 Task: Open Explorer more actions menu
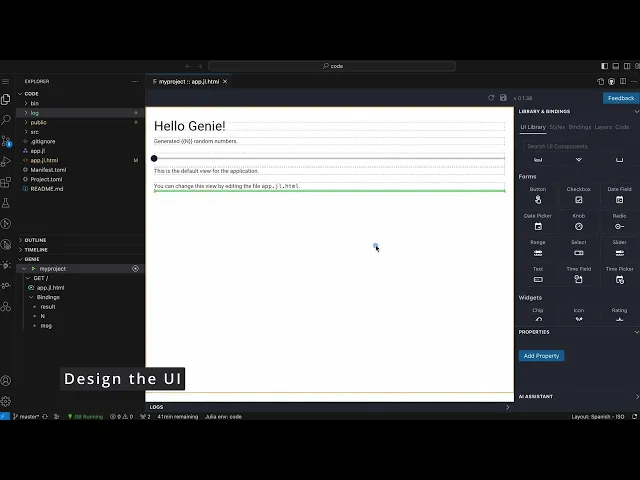[x=135, y=82]
